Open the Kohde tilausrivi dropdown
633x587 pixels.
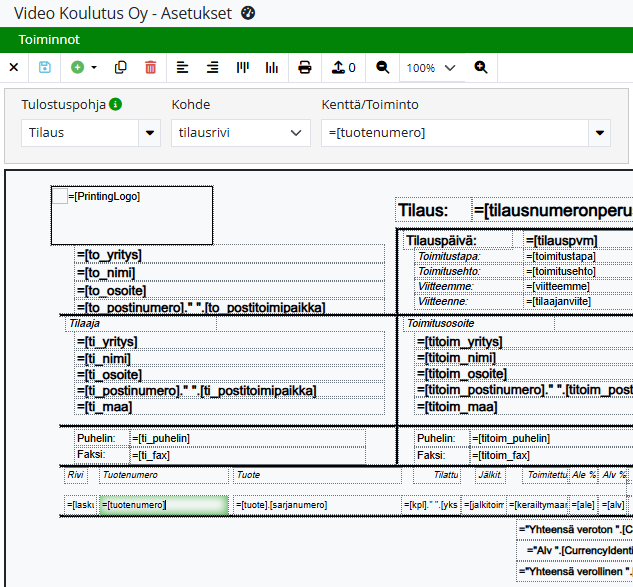pos(240,133)
